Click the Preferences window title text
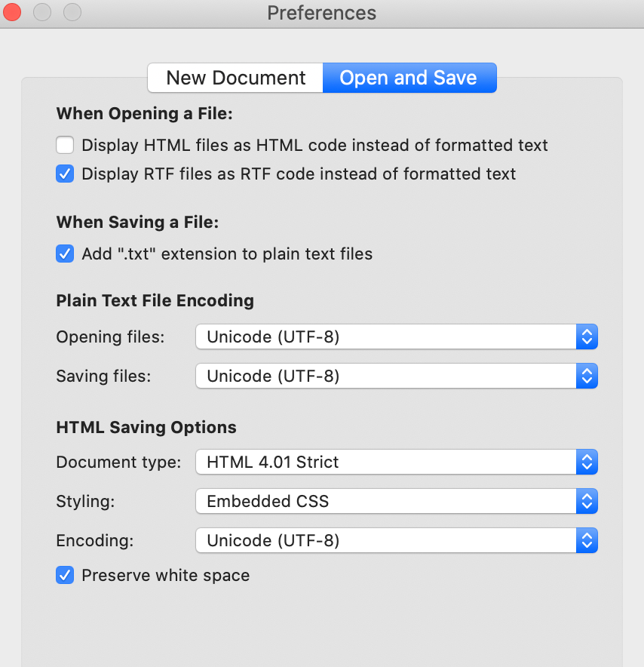This screenshot has width=644, height=667. [321, 13]
